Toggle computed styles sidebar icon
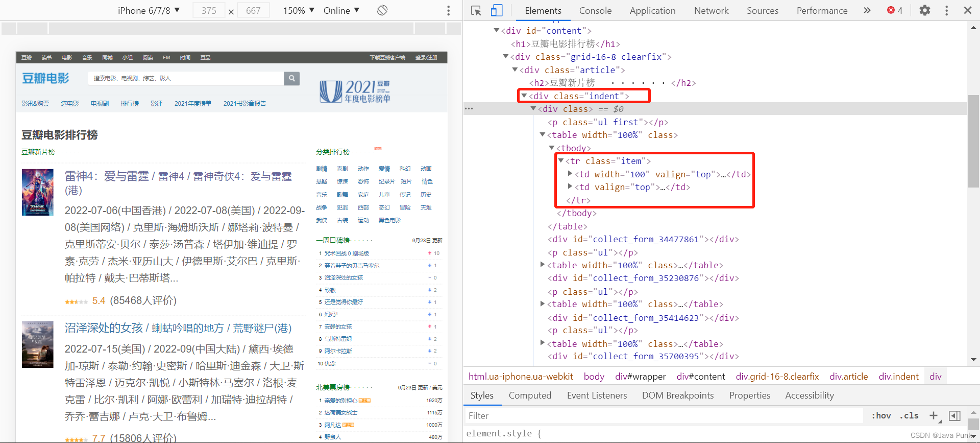This screenshot has width=980, height=443. tap(954, 415)
